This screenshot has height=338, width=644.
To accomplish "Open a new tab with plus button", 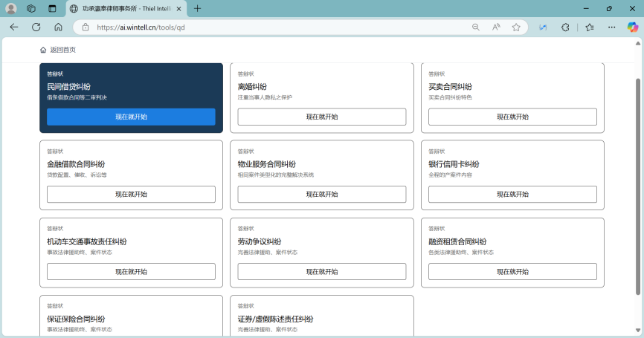I will (198, 8).
